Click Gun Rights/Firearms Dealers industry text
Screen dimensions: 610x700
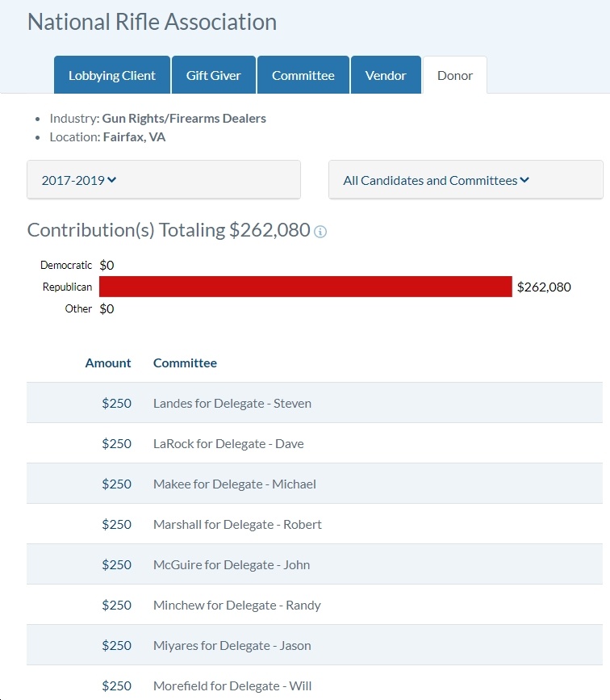pos(184,119)
